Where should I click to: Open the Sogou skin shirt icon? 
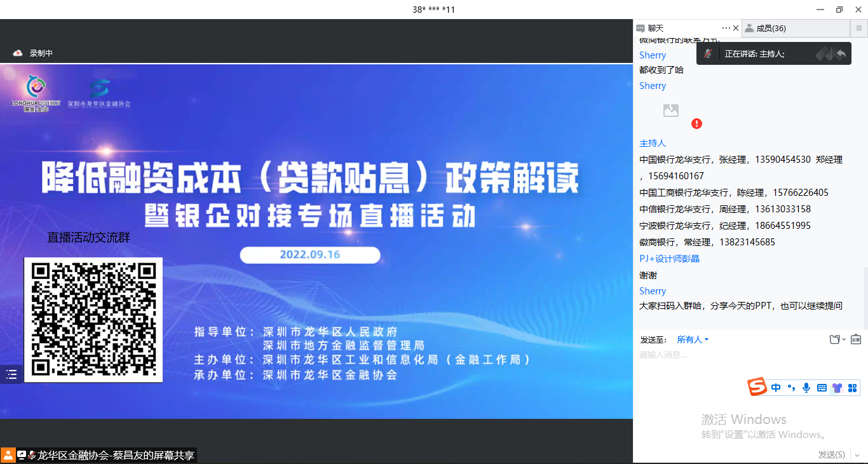tap(837, 388)
